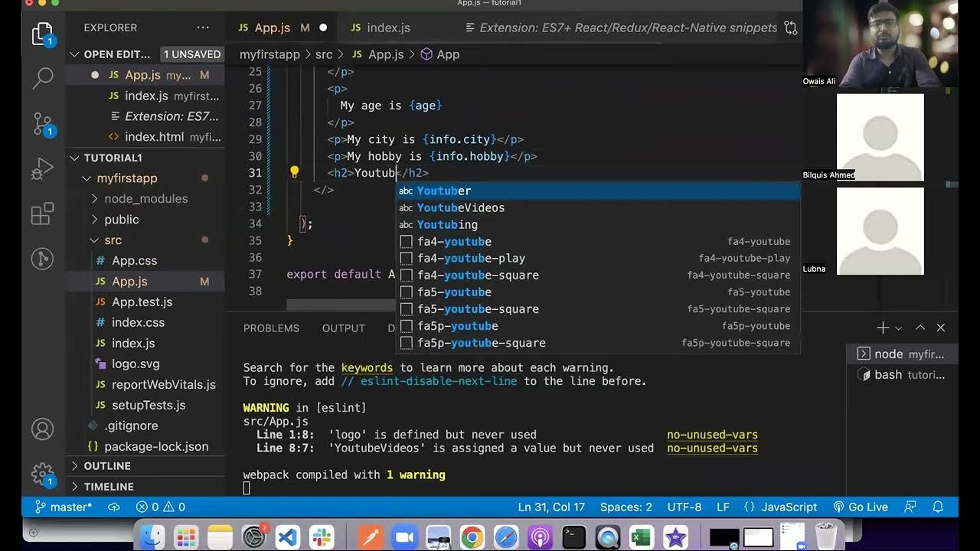Collapse the myfirstapp folder
Viewport: 980px width, 551px height.
(x=87, y=178)
